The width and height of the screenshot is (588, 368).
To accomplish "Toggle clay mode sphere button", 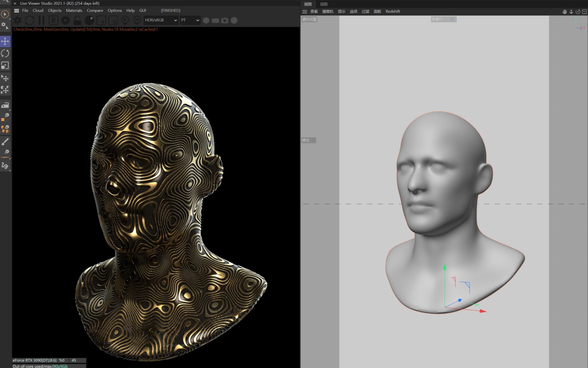I will click(89, 20).
